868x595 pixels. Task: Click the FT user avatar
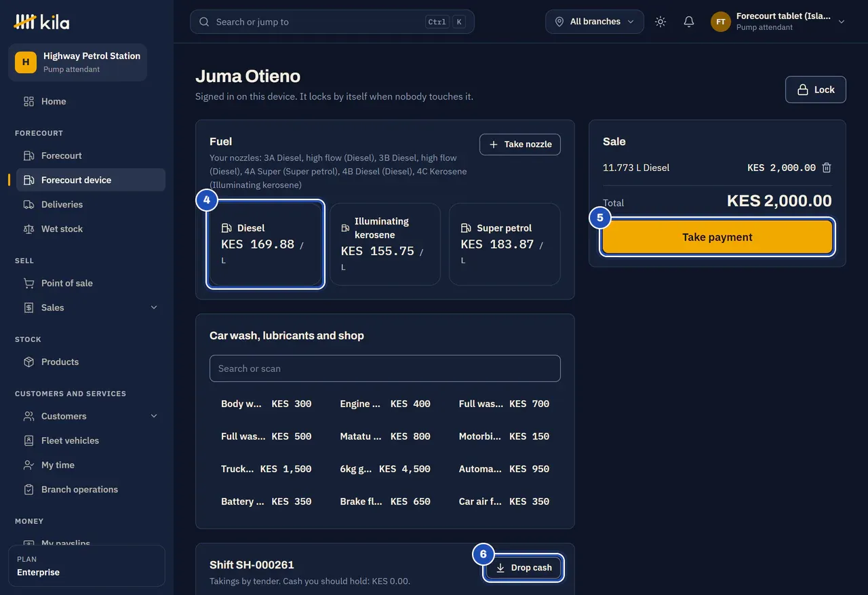coord(720,22)
